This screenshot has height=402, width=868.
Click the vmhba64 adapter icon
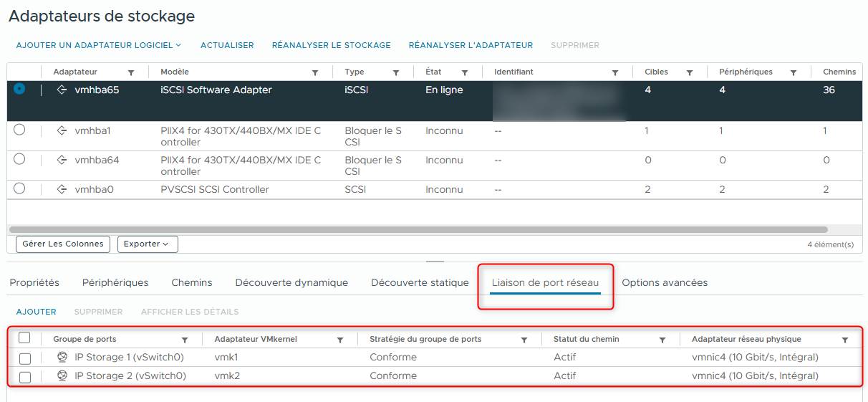point(62,161)
